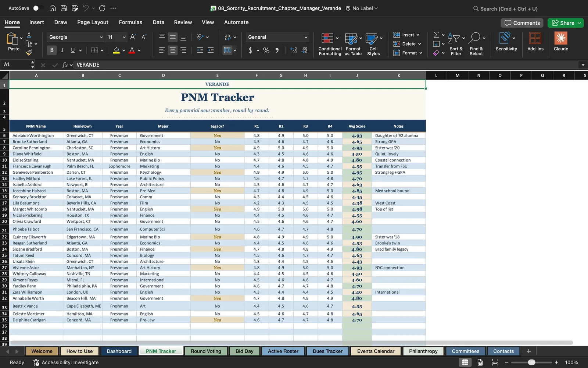Image resolution: width=588 pixels, height=368 pixels.
Task: Expand the Font Color dropdown arrow
Action: (139, 50)
